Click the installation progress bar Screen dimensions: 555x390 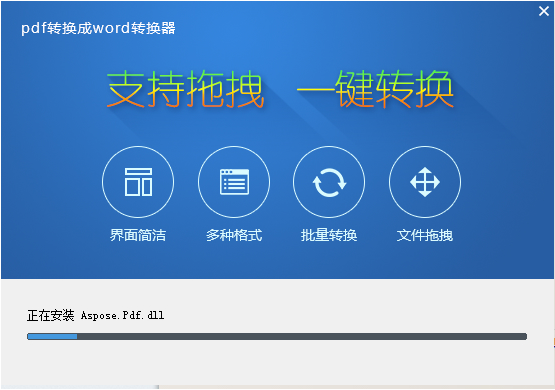[x=277, y=336]
